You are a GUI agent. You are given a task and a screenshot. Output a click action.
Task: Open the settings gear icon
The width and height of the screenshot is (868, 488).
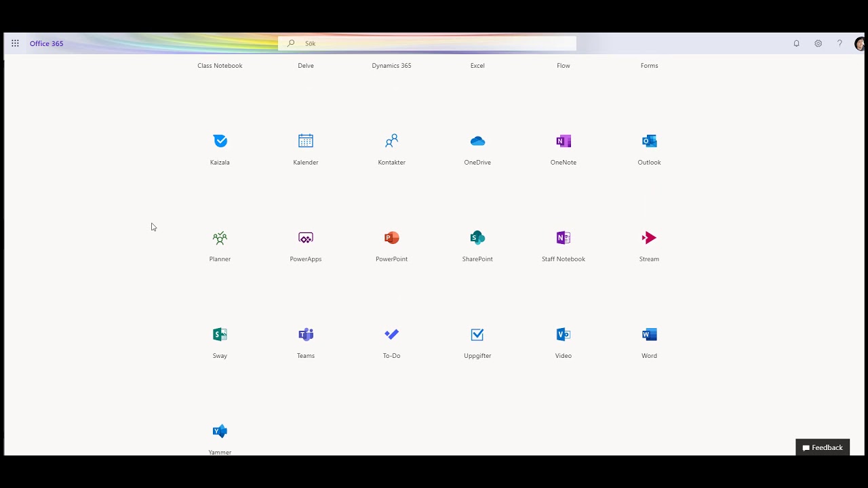818,43
